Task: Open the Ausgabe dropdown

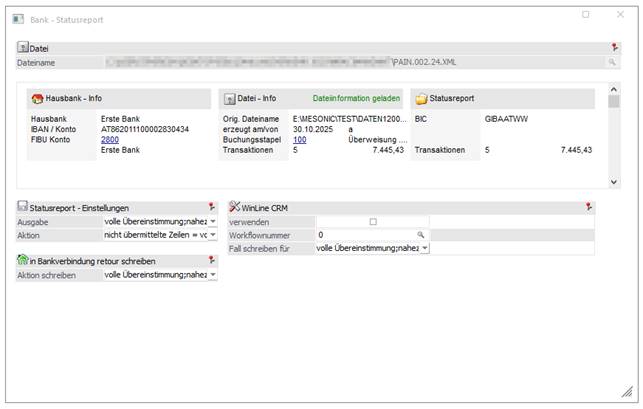Action: click(213, 221)
